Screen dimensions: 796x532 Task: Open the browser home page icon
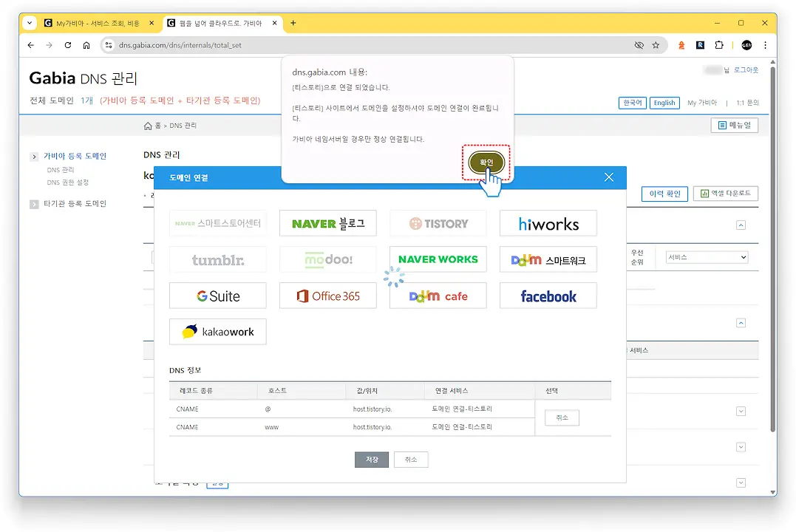pos(86,45)
